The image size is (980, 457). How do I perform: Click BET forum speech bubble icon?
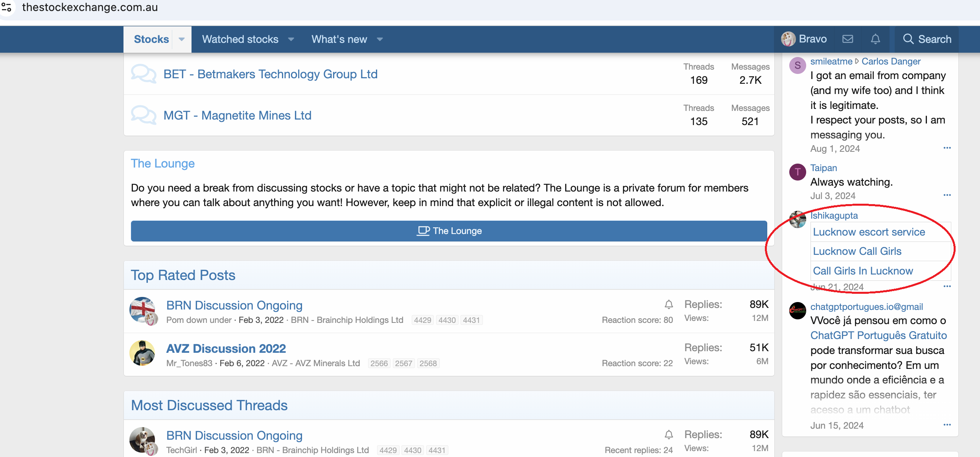click(143, 74)
